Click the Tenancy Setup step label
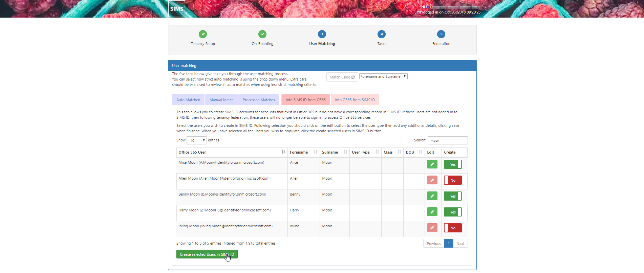This screenshot has width=644, height=273. [203, 44]
